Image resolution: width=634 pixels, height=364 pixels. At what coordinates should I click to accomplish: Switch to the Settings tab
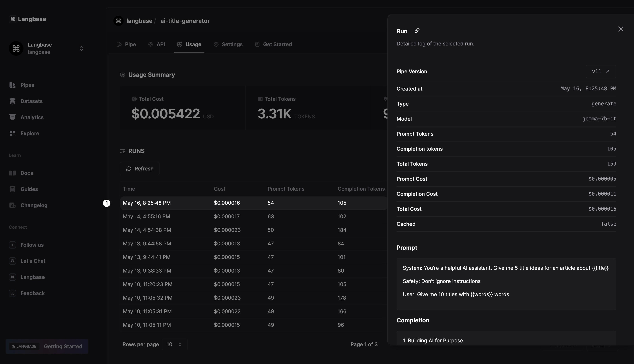228,44
